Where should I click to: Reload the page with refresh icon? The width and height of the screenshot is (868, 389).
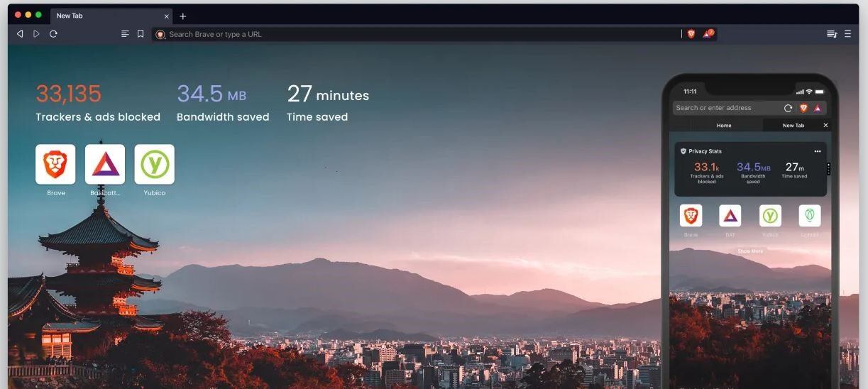[x=53, y=34]
